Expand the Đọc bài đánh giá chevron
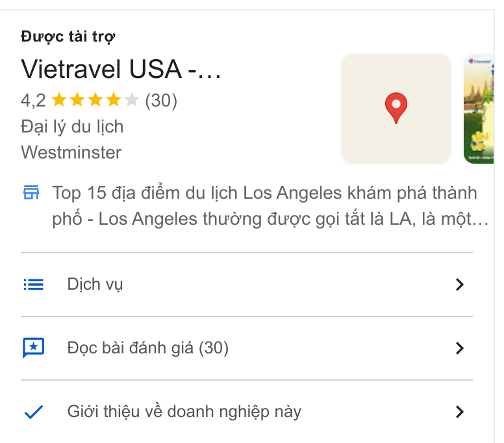 pos(460,348)
